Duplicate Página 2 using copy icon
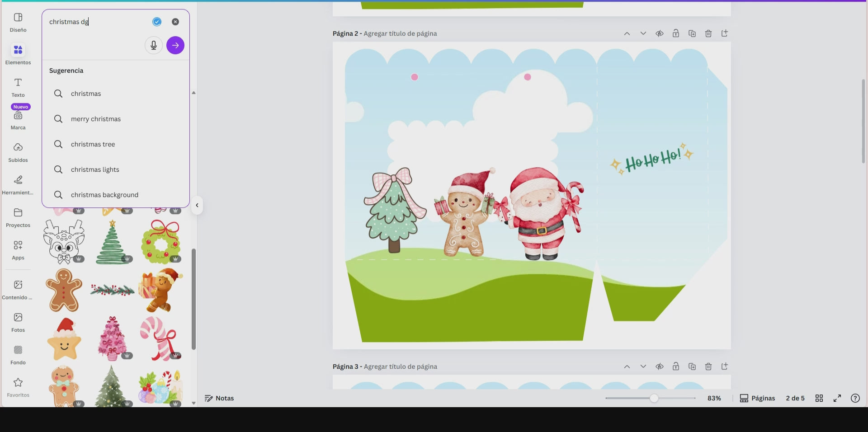This screenshot has width=868, height=432. pos(692,33)
